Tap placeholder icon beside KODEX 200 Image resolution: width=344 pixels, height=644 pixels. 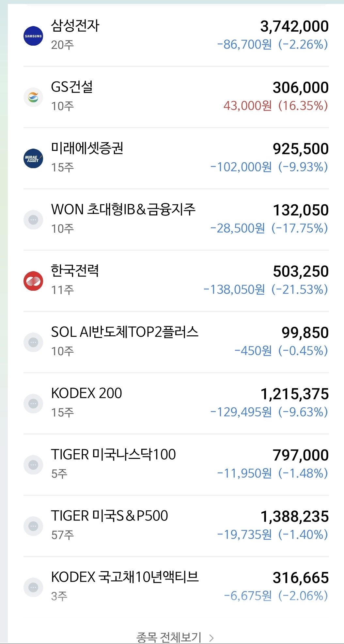pos(33,403)
